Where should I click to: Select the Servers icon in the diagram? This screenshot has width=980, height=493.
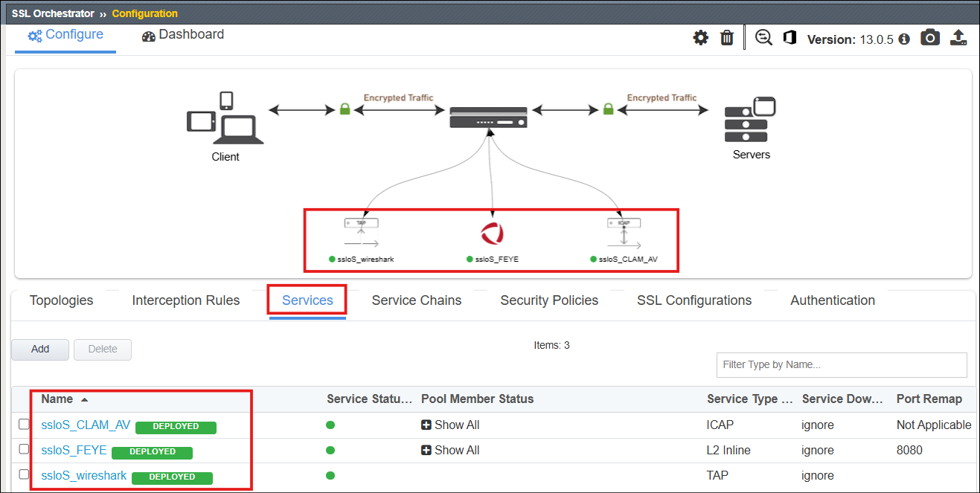tap(750, 119)
